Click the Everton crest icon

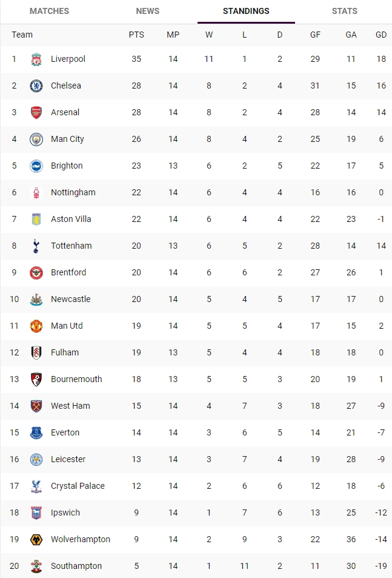(x=36, y=432)
